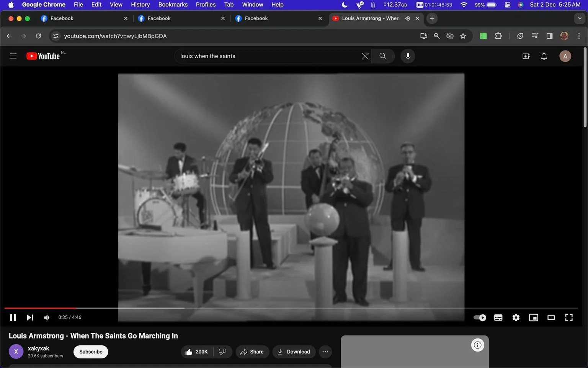588x368 pixels.
Task: Reload the current page
Action: [38, 36]
